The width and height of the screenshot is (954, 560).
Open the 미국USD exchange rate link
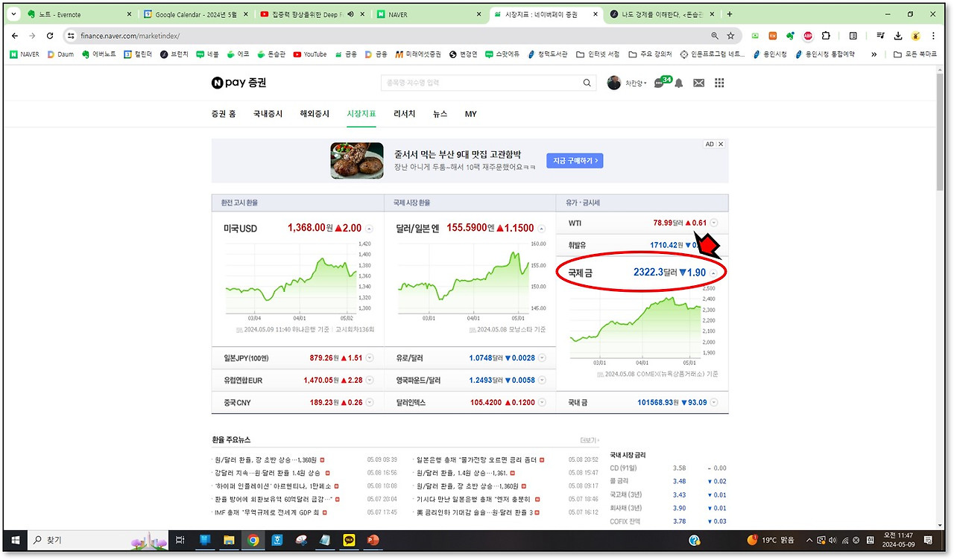tap(240, 229)
